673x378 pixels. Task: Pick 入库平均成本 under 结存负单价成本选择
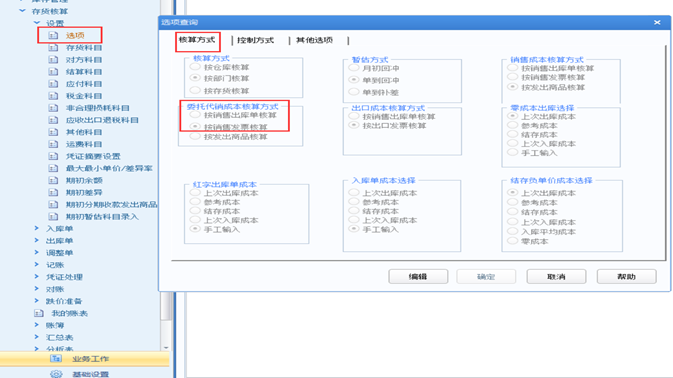pos(512,231)
